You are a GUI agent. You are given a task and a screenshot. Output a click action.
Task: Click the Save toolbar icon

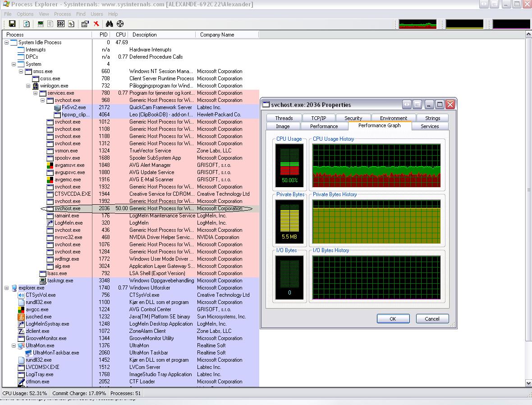(x=12, y=24)
